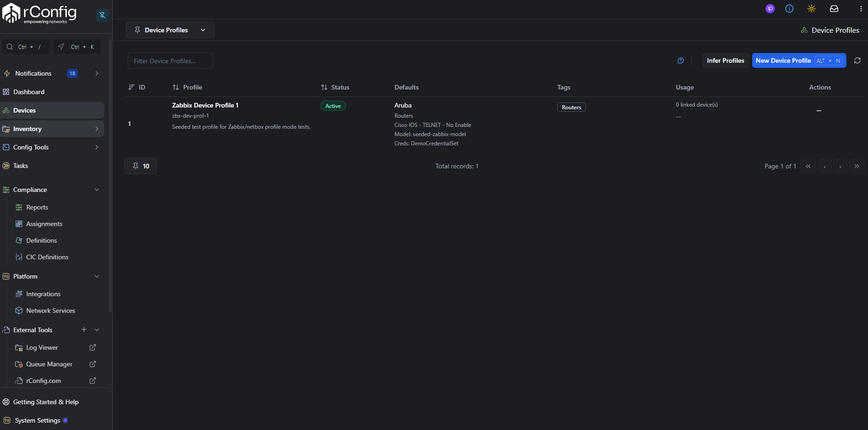Click the help question icon near Infer Profiles
This screenshot has height=430, width=868.
coord(681,60)
